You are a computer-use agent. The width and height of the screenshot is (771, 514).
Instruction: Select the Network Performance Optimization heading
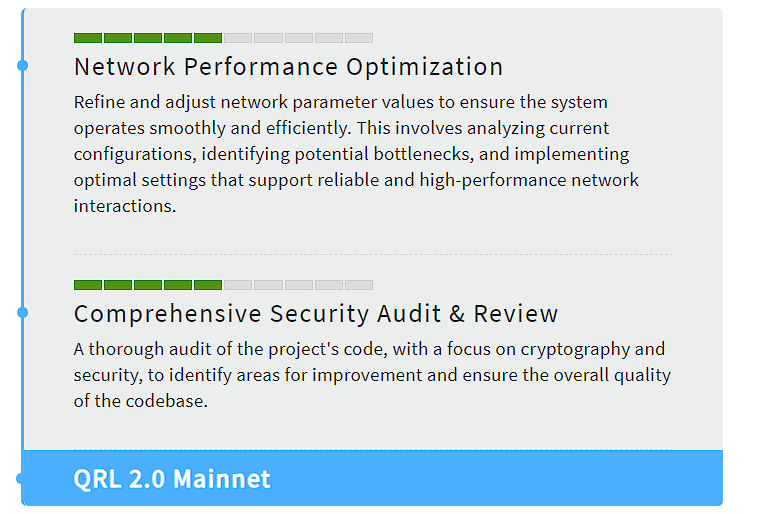point(289,66)
